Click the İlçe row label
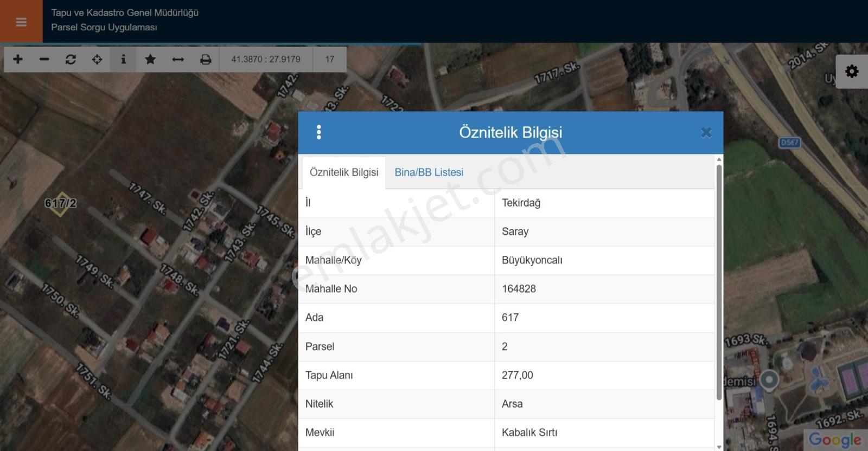Screen dimensions: 868x451 coord(313,231)
